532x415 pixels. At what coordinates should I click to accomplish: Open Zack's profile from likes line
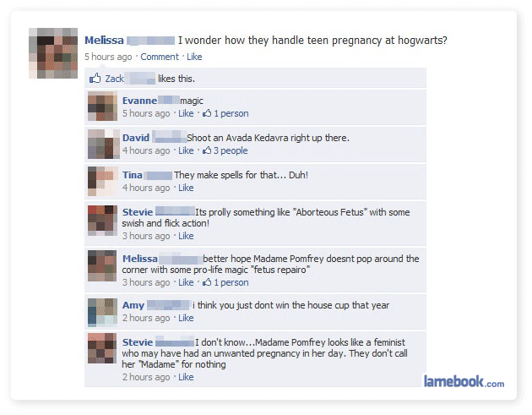[114, 79]
